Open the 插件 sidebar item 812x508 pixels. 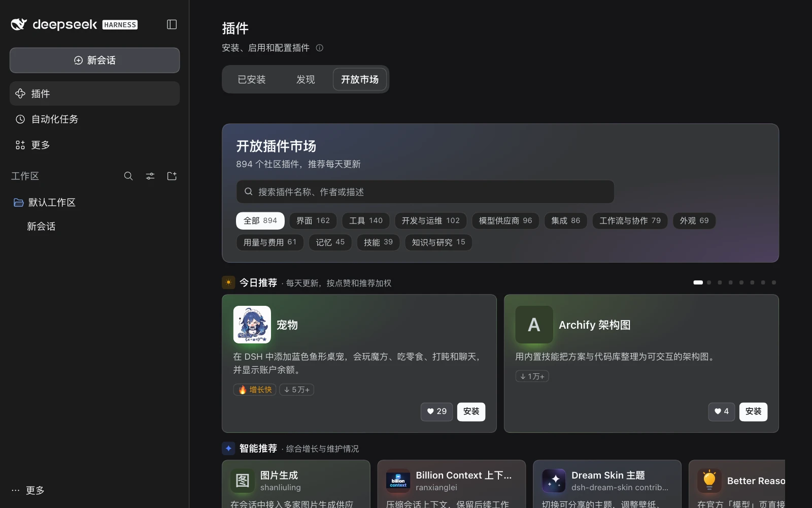click(94, 93)
